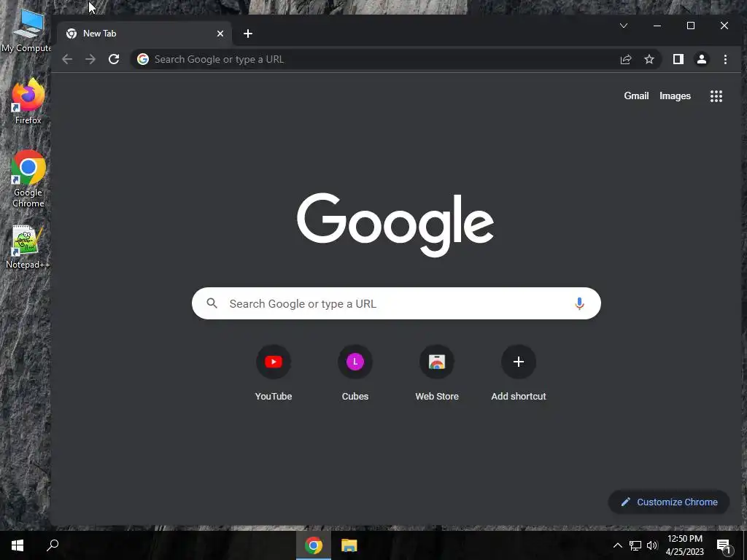This screenshot has height=560, width=747.
Task: Click the Google search input field
Action: click(396, 303)
